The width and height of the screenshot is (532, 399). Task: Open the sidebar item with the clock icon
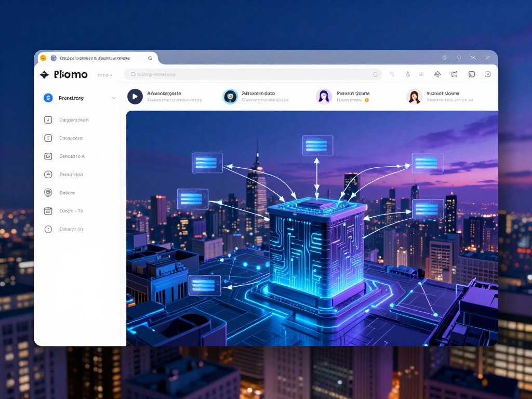(x=63, y=229)
